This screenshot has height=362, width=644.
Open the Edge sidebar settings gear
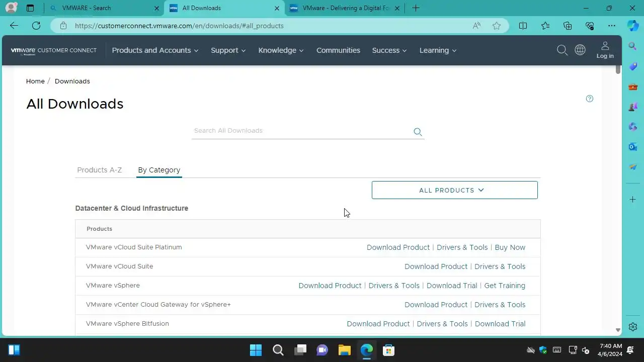633,327
